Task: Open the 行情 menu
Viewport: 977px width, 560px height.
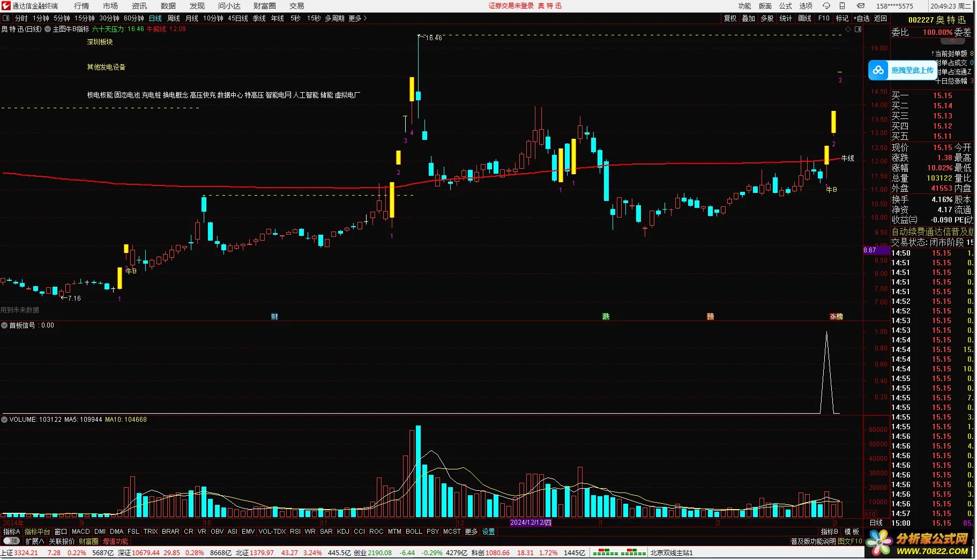Action: 81,6
